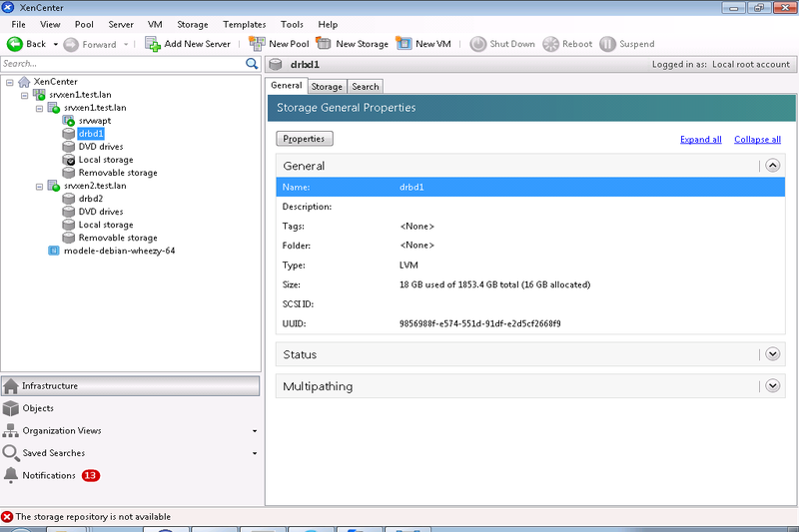The image size is (799, 532).
Task: Open the Storage menu
Action: click(x=193, y=24)
